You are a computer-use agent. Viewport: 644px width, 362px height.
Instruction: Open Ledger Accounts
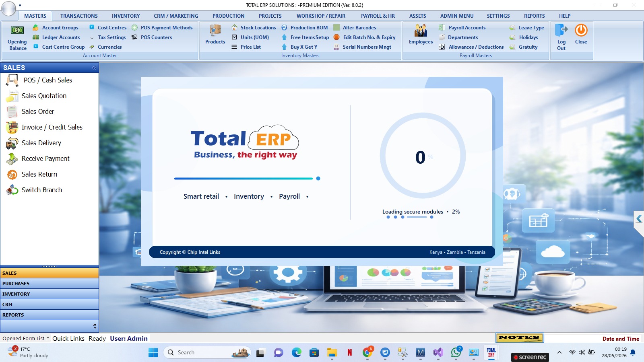tap(56, 37)
